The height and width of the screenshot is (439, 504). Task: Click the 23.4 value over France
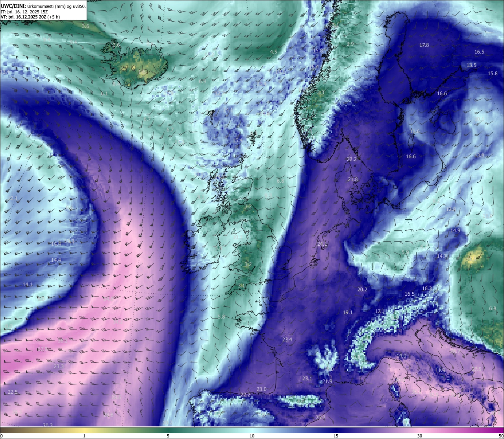tap(287, 340)
